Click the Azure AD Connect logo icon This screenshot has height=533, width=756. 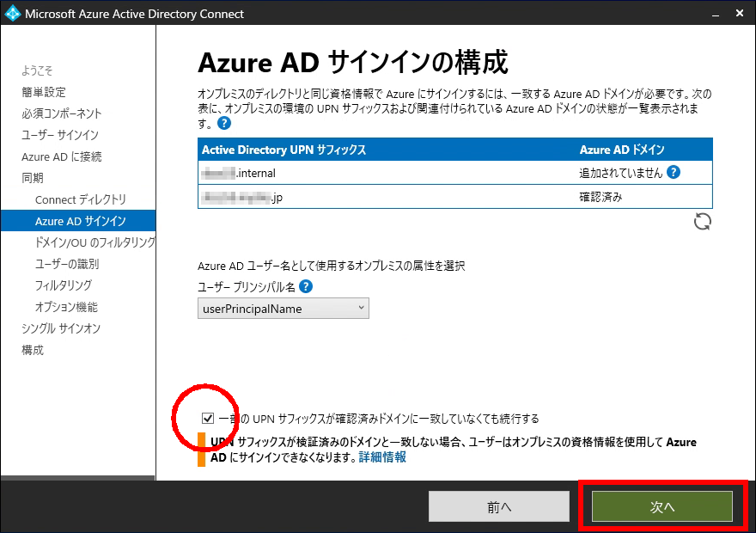coord(12,13)
